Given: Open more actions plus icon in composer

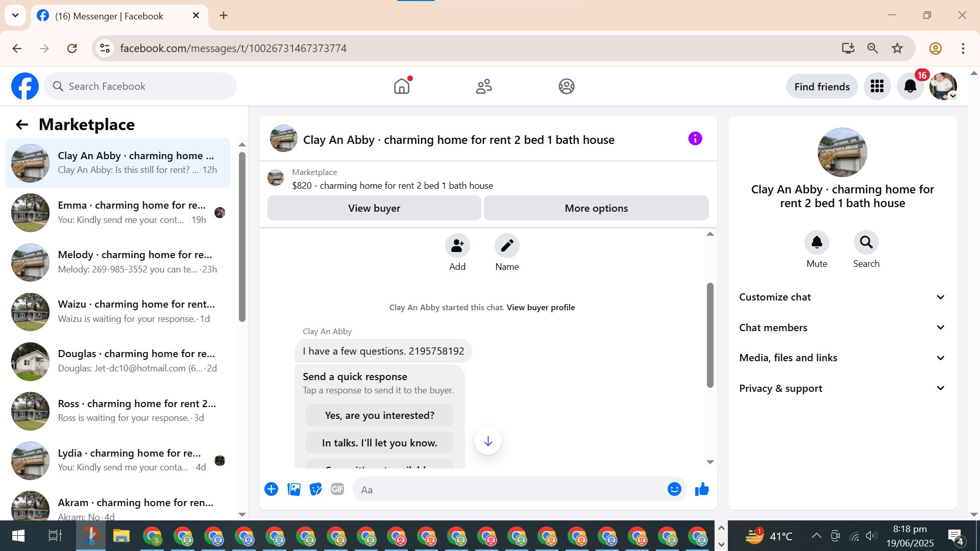Looking at the screenshot, I should 271,489.
